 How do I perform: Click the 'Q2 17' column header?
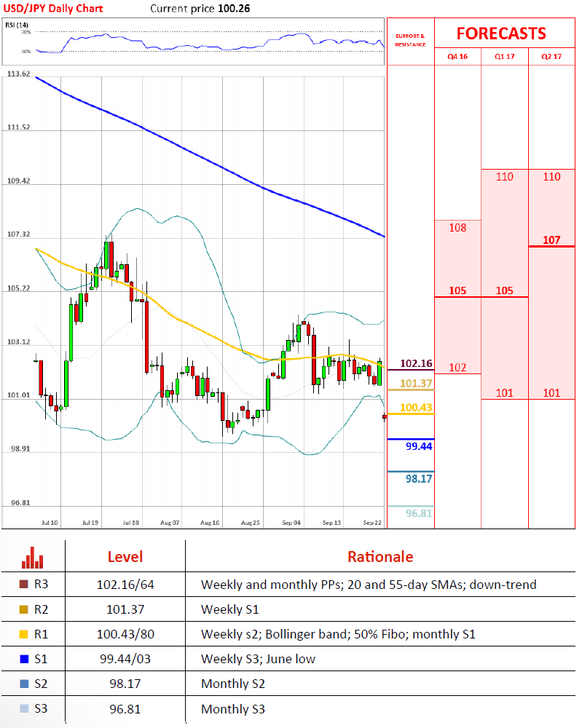point(551,57)
